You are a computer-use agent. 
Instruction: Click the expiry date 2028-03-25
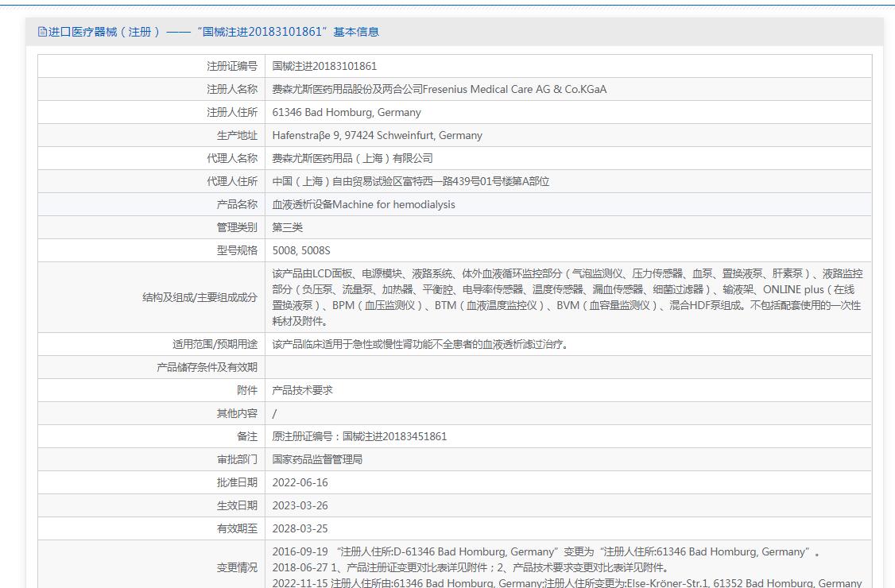300,528
